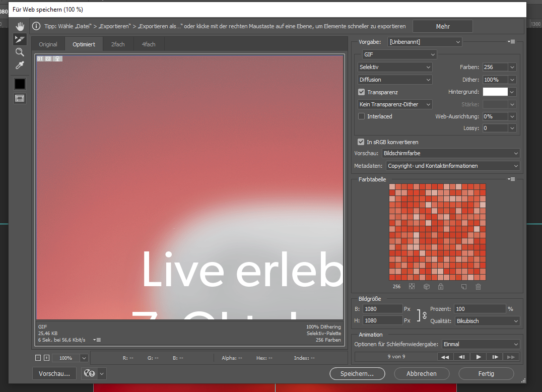542x392 pixels.
Task: Play the animation frames
Action: (478, 356)
